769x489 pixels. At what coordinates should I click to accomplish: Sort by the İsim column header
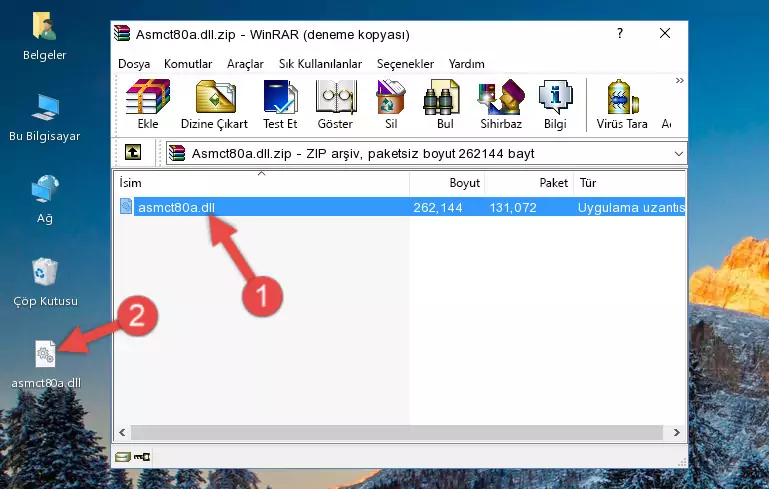click(262, 182)
